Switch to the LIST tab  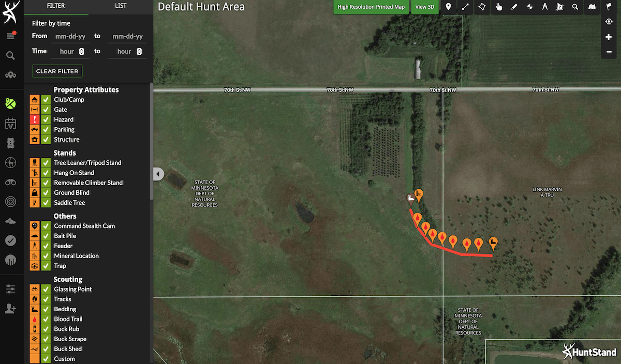[x=121, y=7]
